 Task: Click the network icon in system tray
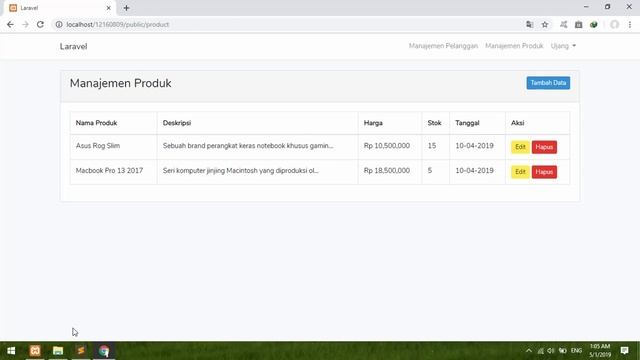540,351
